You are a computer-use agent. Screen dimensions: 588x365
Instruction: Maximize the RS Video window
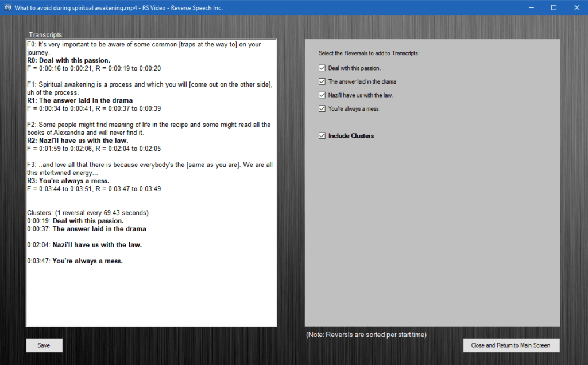pyautogui.click(x=553, y=7)
